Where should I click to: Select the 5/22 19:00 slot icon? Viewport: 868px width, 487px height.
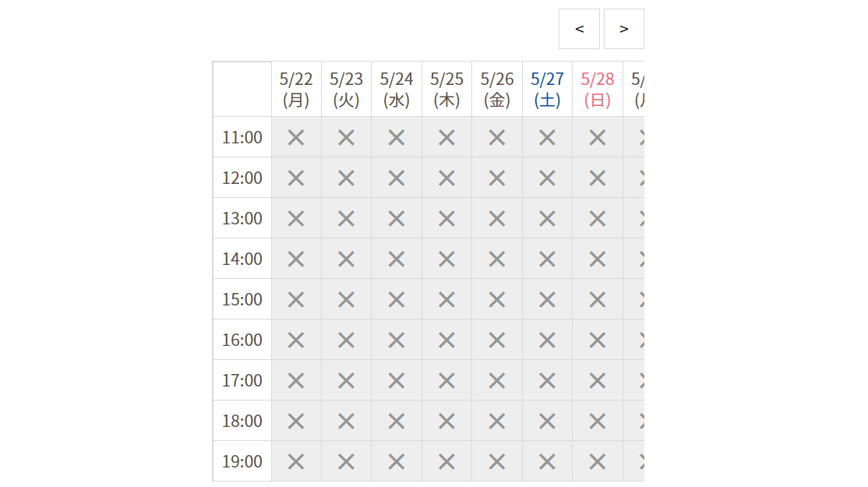pos(296,462)
